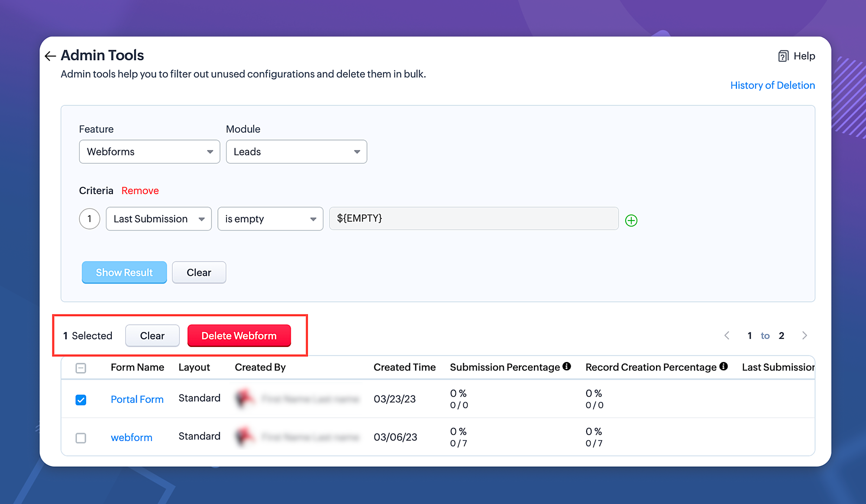Open the Help icon at top right
866x504 pixels.
pos(783,56)
